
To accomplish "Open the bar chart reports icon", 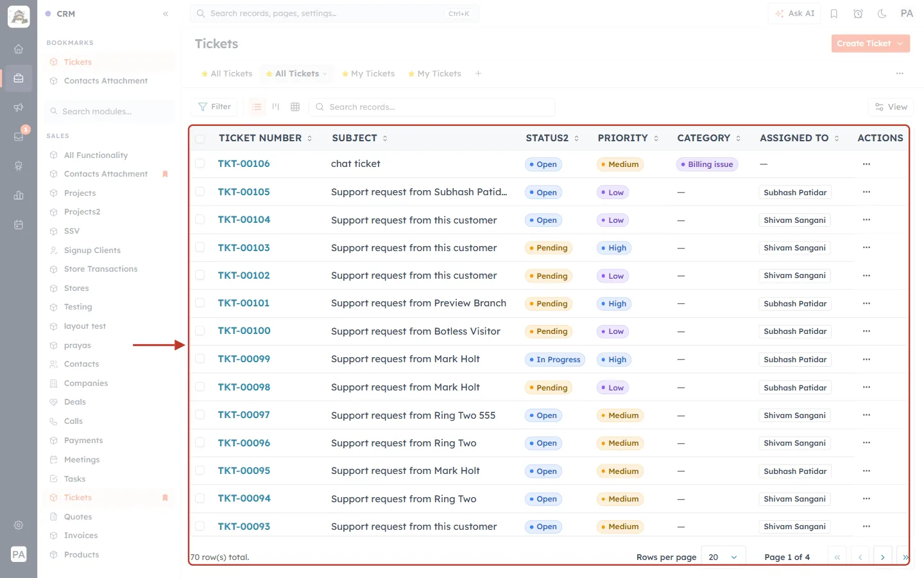I will (19, 195).
